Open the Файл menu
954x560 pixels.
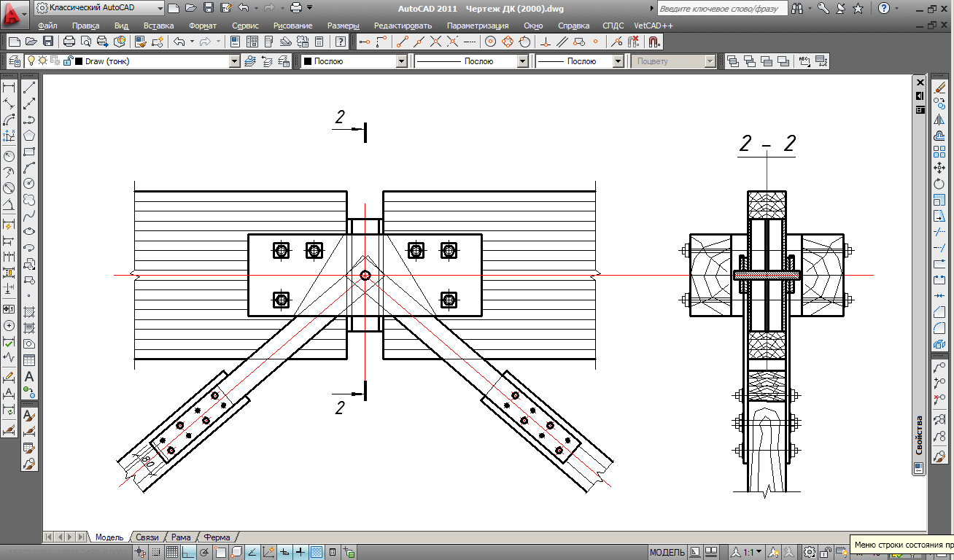(x=47, y=26)
